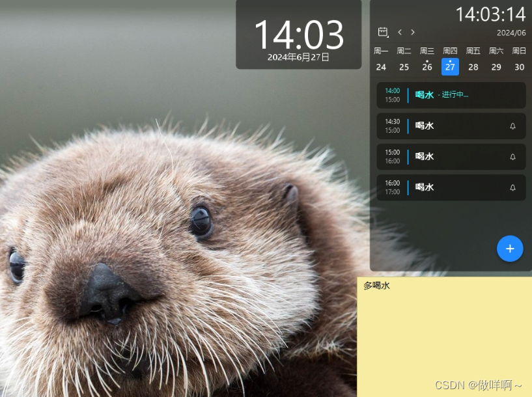Click the 周四 weekday header
The image size is (532, 397).
pyautogui.click(x=450, y=51)
